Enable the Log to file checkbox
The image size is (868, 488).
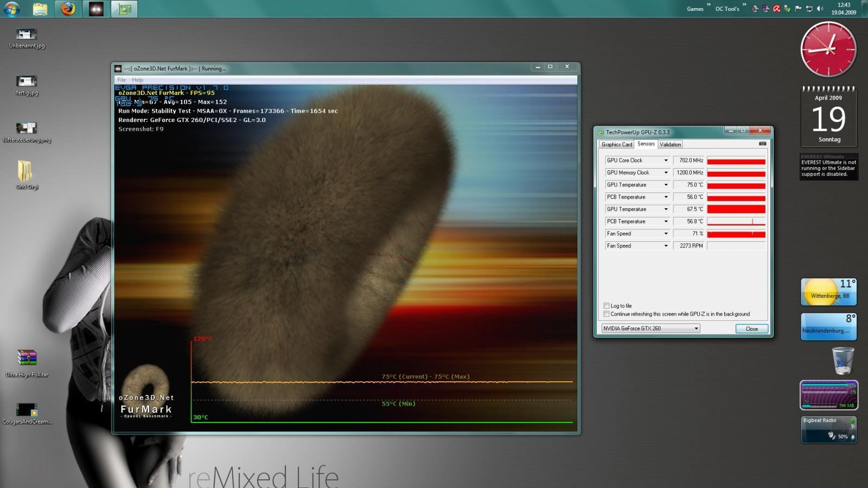[607, 306]
